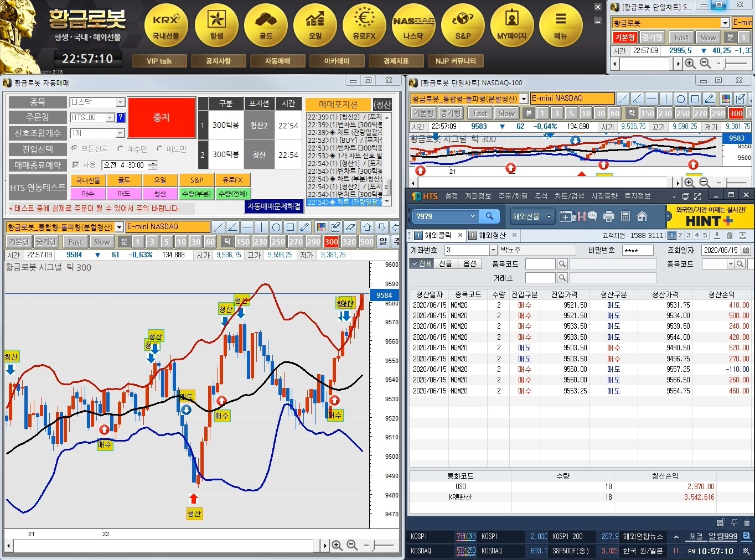This screenshot has width=755, height=560.
Task: Toggle the 선물 filter in HTS
Action: [446, 264]
